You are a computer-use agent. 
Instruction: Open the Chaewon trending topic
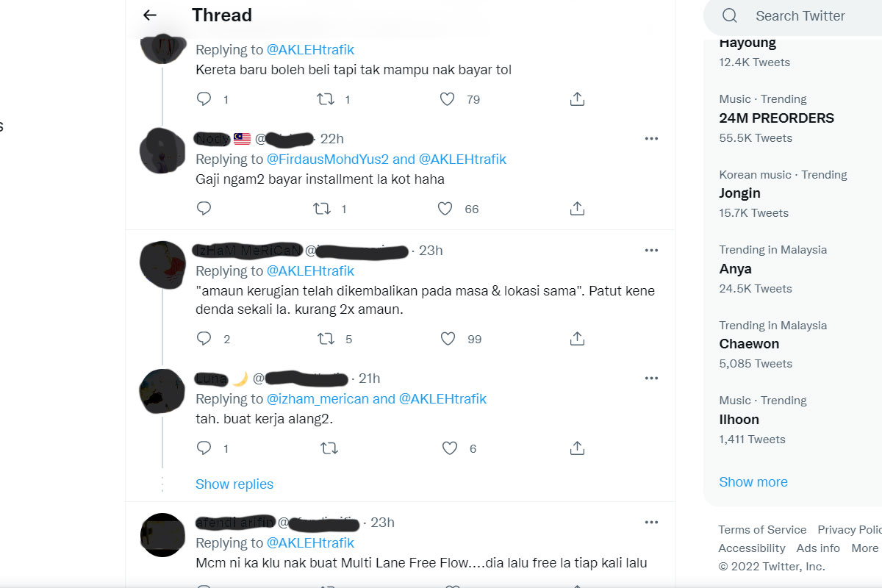(749, 344)
